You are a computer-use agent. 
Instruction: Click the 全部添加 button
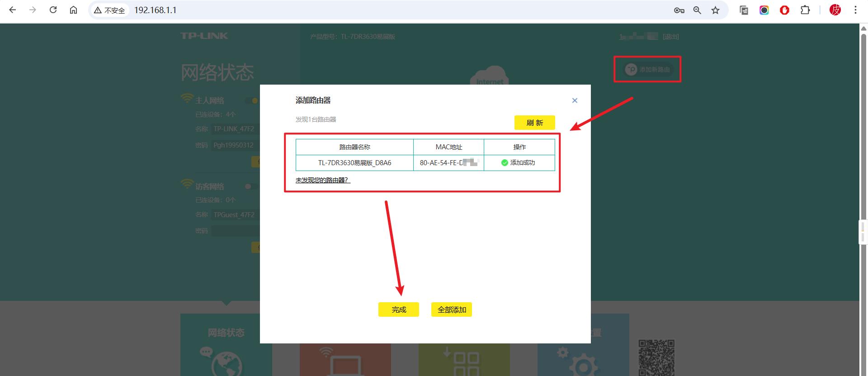pyautogui.click(x=451, y=309)
